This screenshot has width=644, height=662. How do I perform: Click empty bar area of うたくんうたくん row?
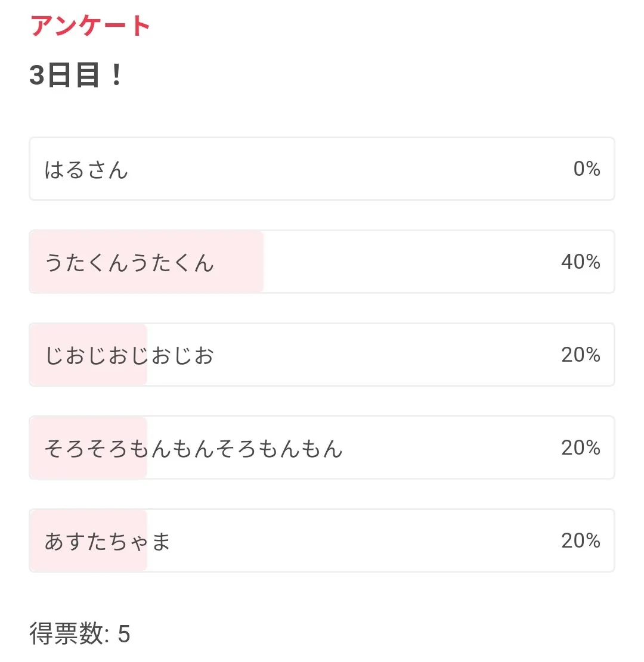click(x=388, y=262)
